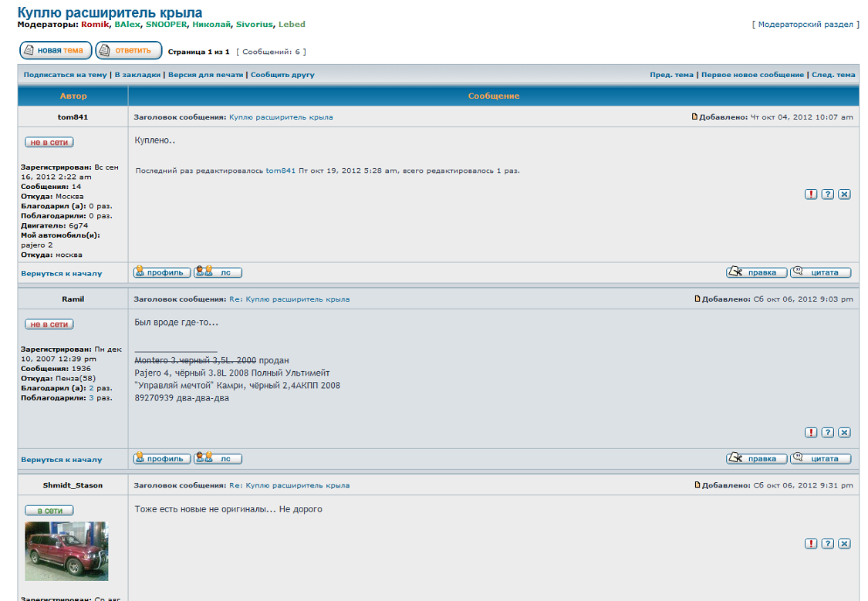Open moderator SNOOPER's profile link
The image size is (868, 601).
(x=166, y=25)
